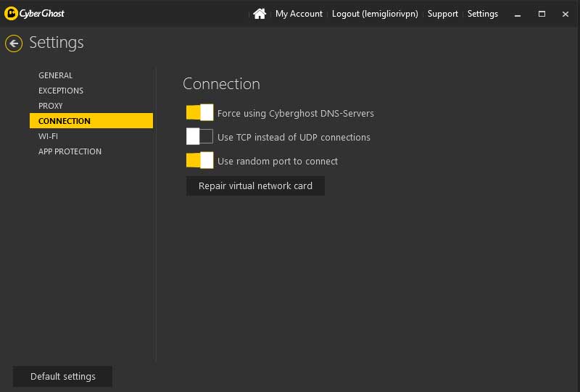
Task: Close the CyberGhost window
Action: [565, 14]
